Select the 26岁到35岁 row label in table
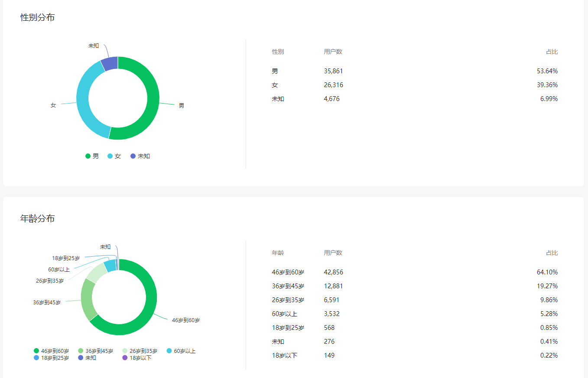This screenshot has width=588, height=378. tap(288, 300)
